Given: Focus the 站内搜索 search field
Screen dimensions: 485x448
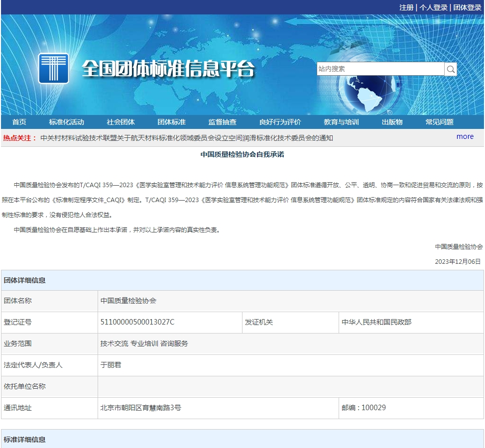Looking at the screenshot, I should (380, 69).
